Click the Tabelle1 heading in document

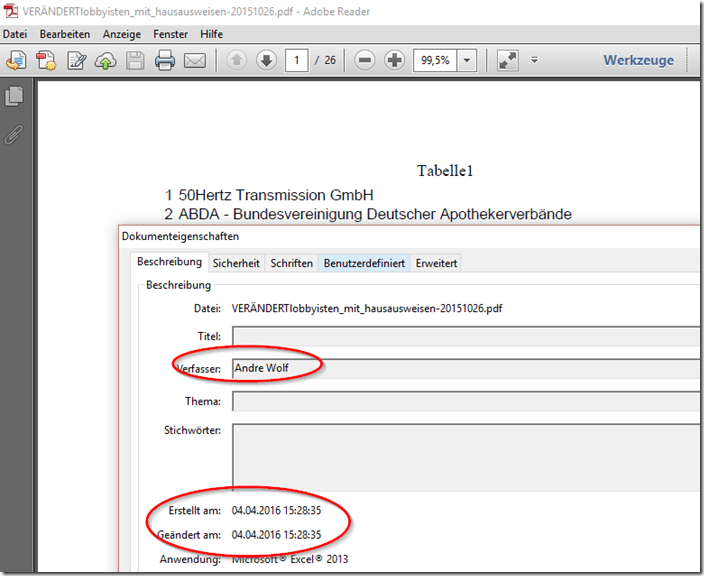[444, 171]
